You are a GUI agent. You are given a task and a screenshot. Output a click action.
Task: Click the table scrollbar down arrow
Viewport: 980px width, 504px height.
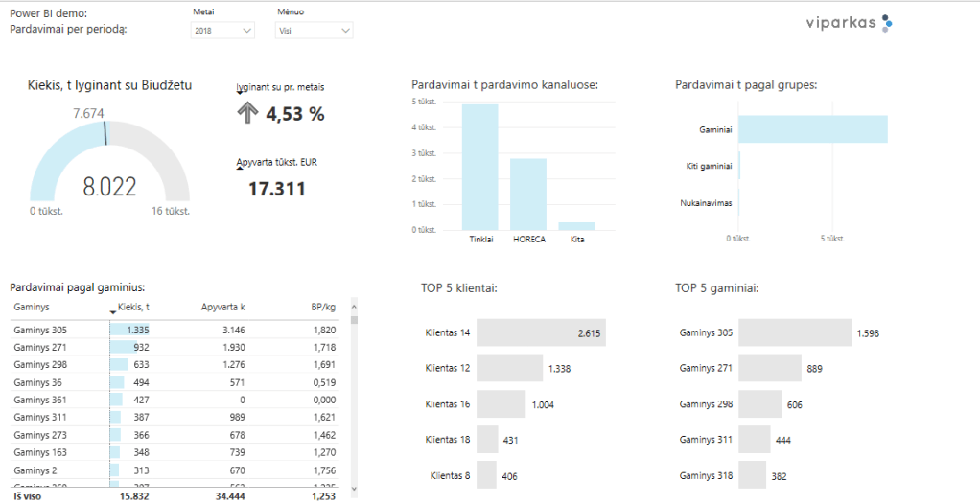tap(353, 488)
